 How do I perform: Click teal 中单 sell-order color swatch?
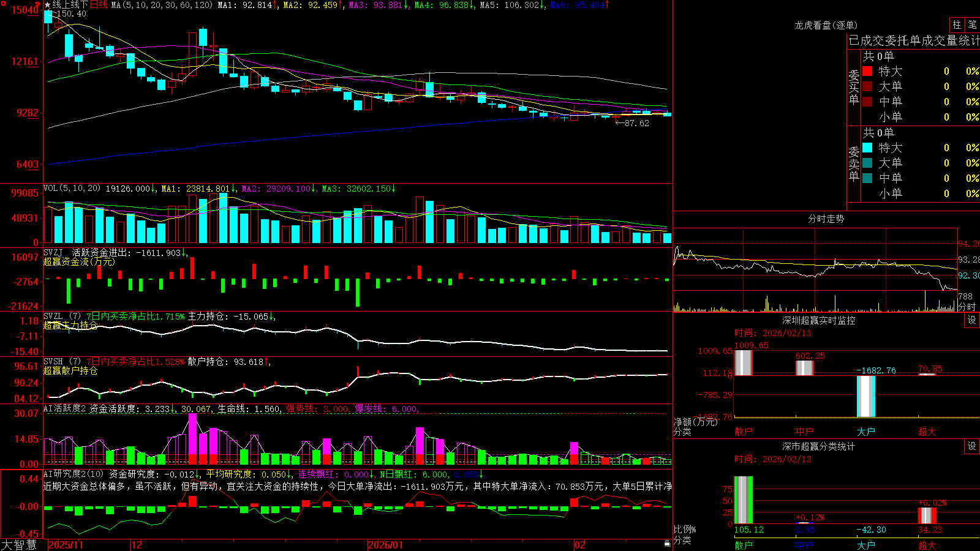click(x=867, y=178)
